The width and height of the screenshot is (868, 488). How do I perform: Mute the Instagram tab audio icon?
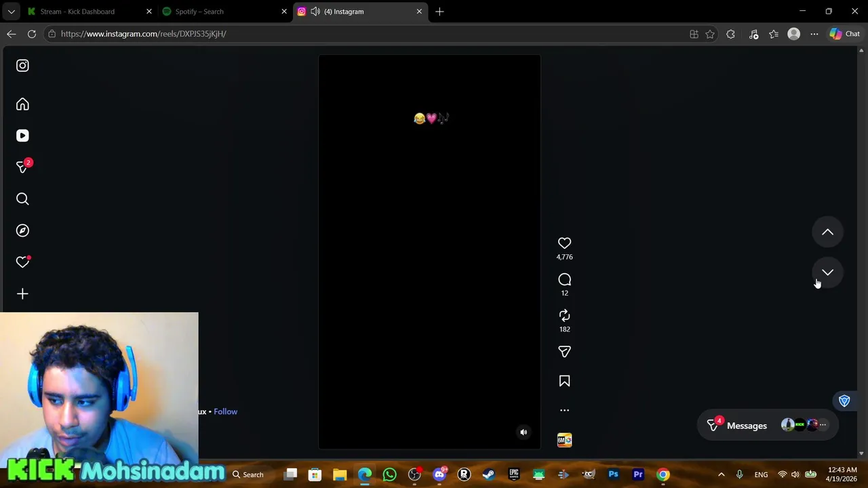[x=315, y=12]
